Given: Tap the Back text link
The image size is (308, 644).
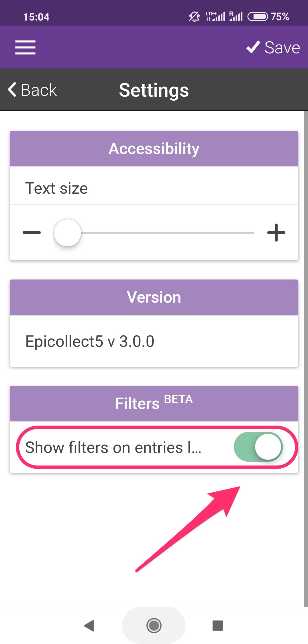Looking at the screenshot, I should coord(39,90).
